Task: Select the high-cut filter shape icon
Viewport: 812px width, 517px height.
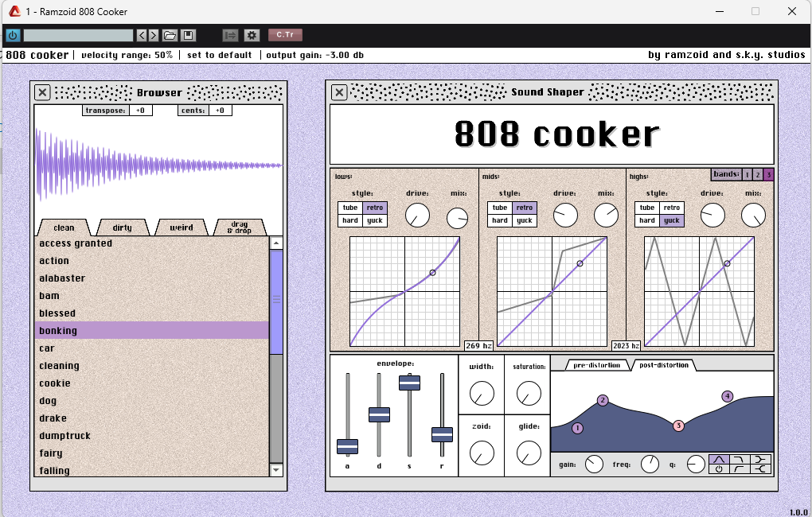Action: point(740,460)
